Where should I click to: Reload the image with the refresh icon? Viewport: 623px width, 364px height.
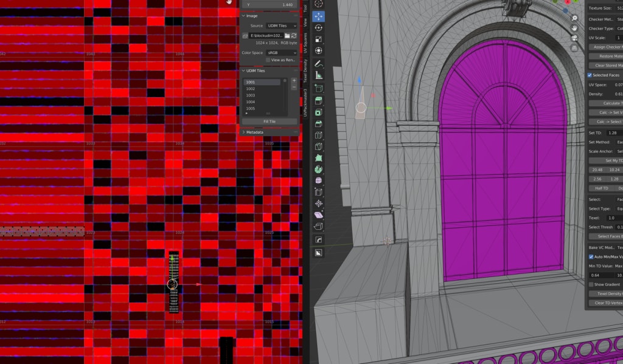coord(294,36)
